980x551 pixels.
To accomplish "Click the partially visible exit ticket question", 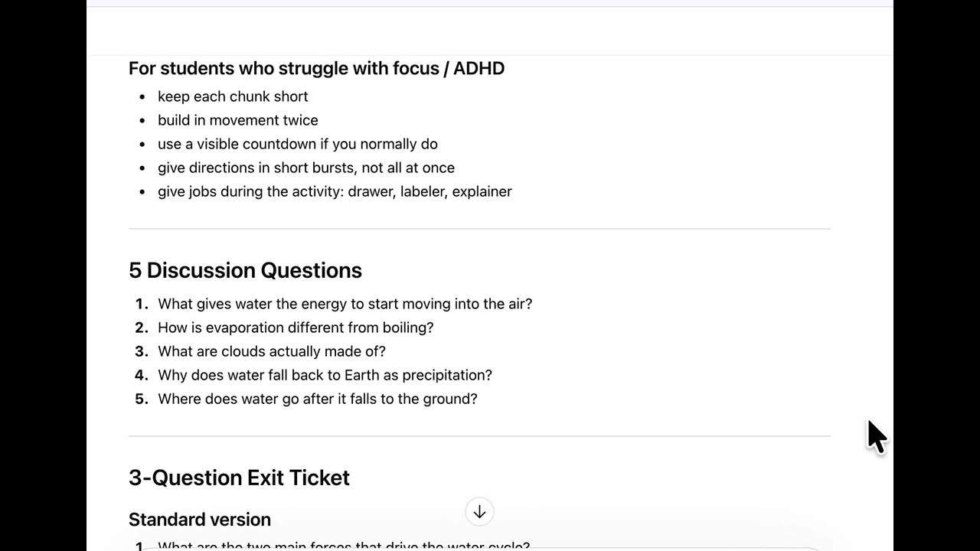I will click(343, 546).
